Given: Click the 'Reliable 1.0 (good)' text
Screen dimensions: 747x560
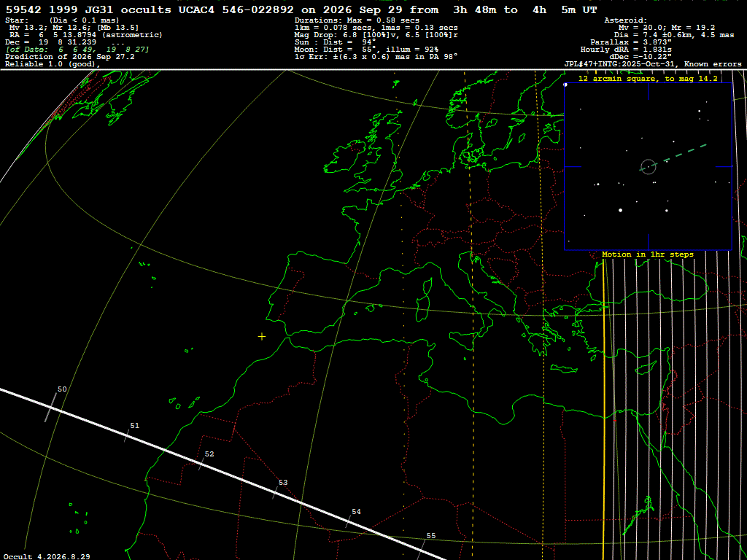Looking at the screenshot, I should (x=53, y=64).
